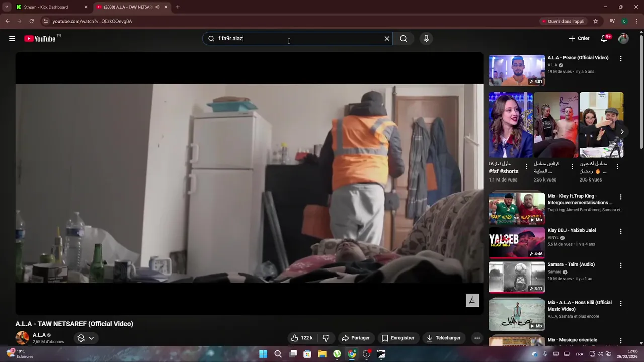Open options for 256 k vues short
The width and height of the screenshot is (644, 362).
click(572, 166)
